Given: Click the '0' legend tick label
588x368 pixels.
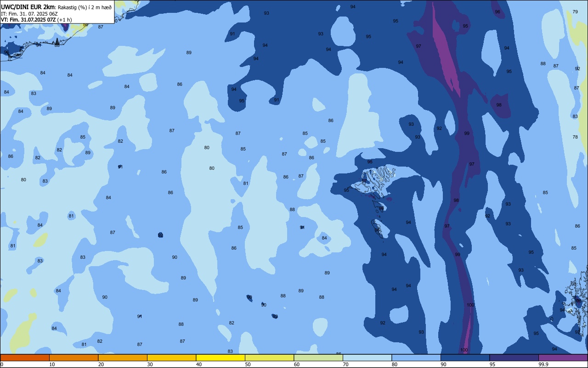Looking at the screenshot, I should click(2, 364).
